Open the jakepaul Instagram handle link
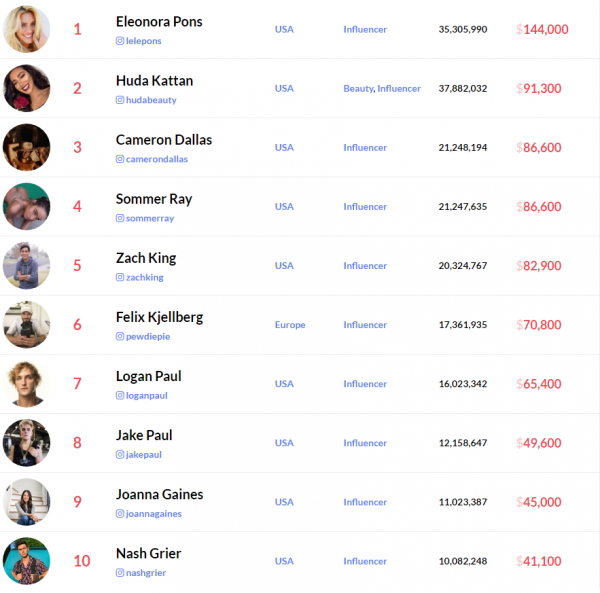 [143, 454]
